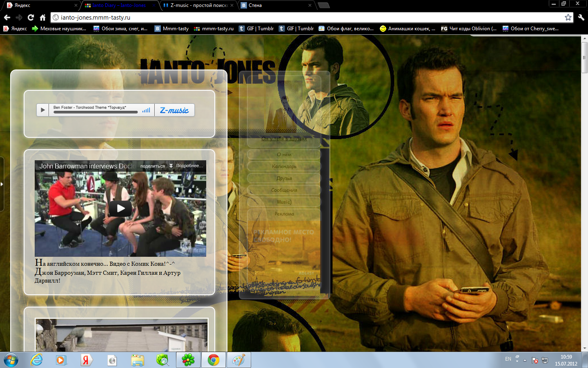
Task: Close the Стена tab
Action: click(x=310, y=5)
